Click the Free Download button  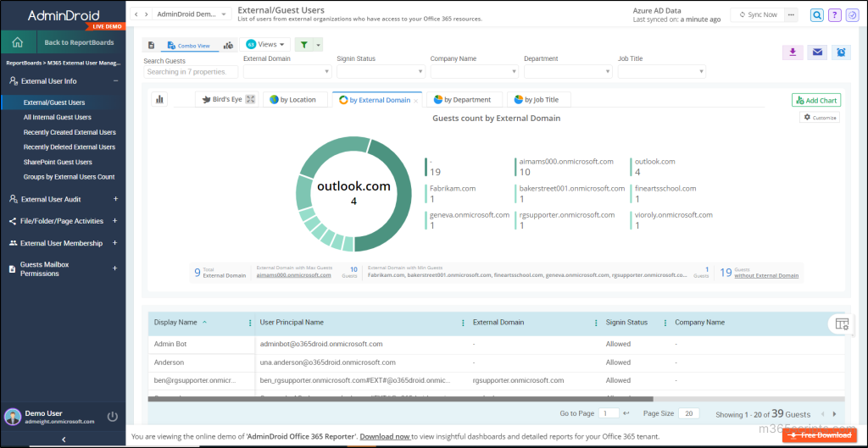pyautogui.click(x=821, y=436)
